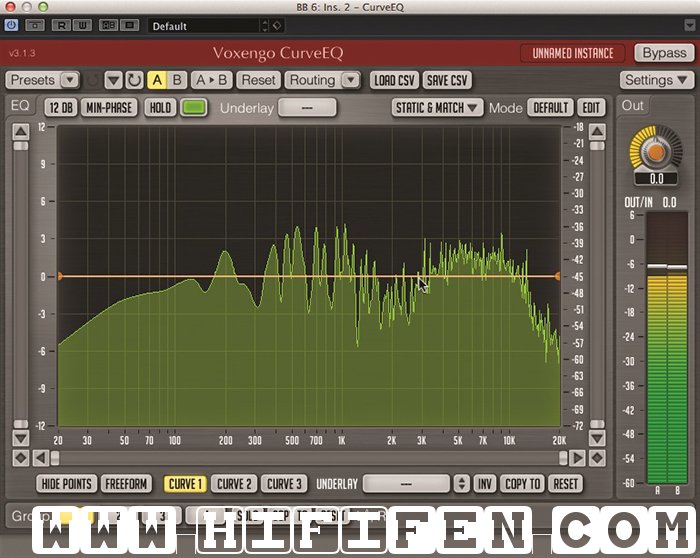Viewport: 700px width, 558px height.
Task: Click the dimmed undo icon near Presets
Action: 92,80
